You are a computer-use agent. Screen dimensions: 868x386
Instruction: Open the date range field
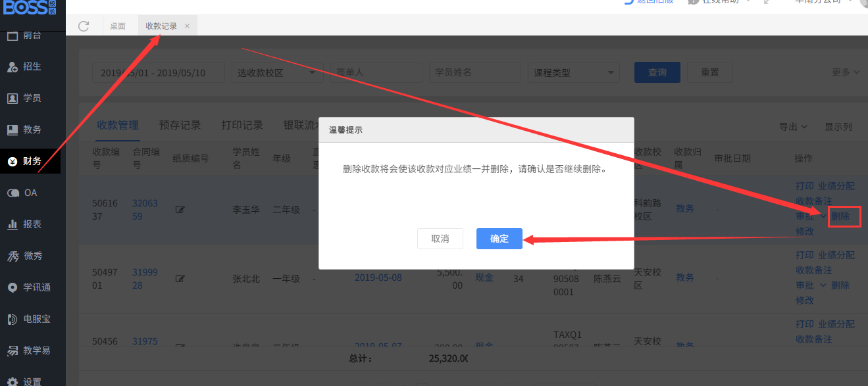click(x=159, y=72)
